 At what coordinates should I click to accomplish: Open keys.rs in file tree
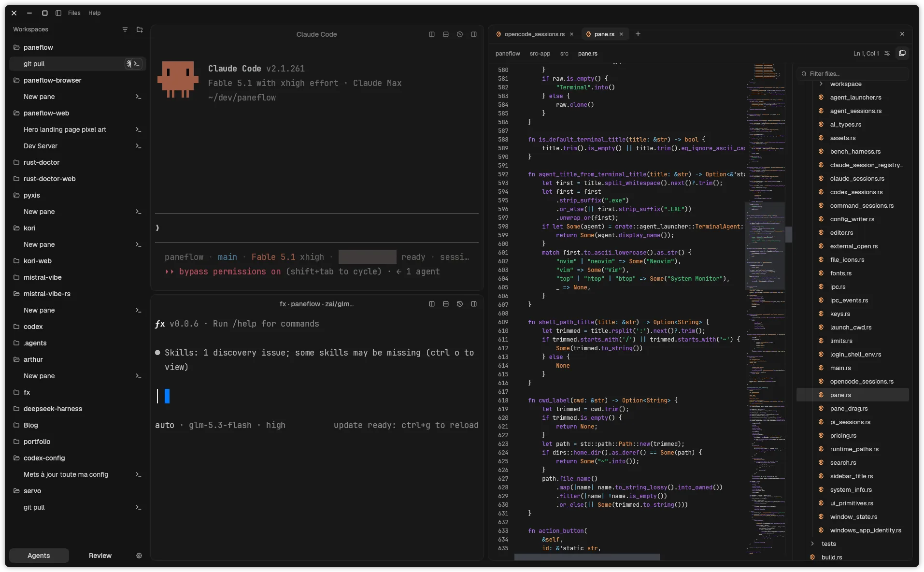[840, 314]
